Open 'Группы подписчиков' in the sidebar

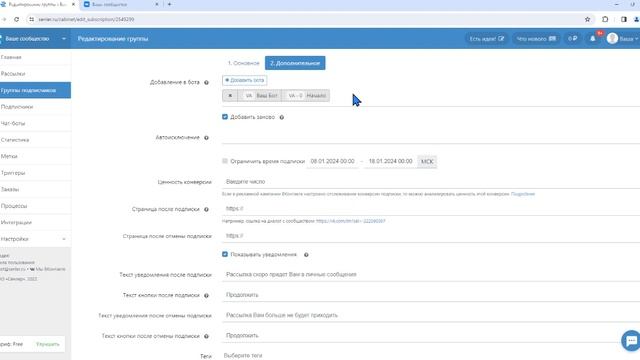[35, 90]
